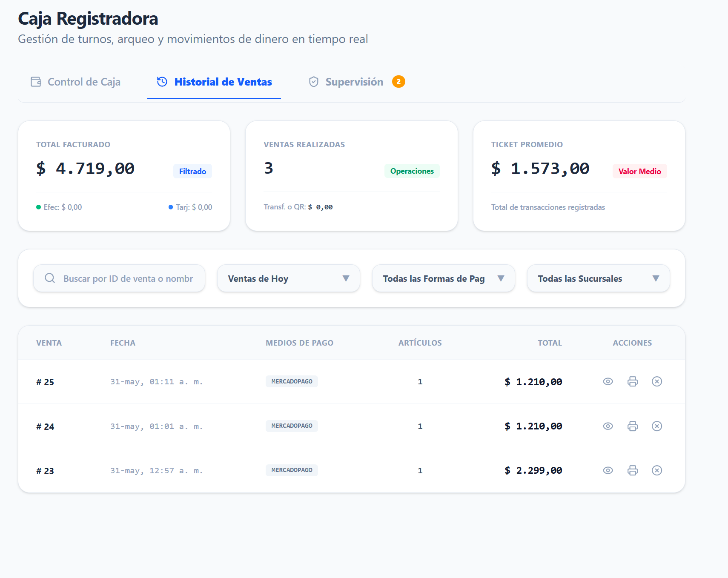Viewport: 728px width, 578px height.
Task: View details of sale #23
Action: pos(608,470)
